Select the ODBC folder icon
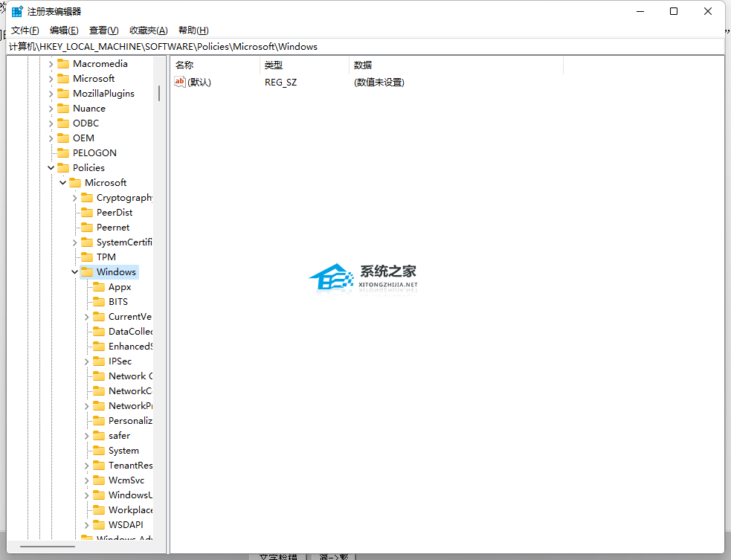This screenshot has height=560, width=731. [x=63, y=123]
